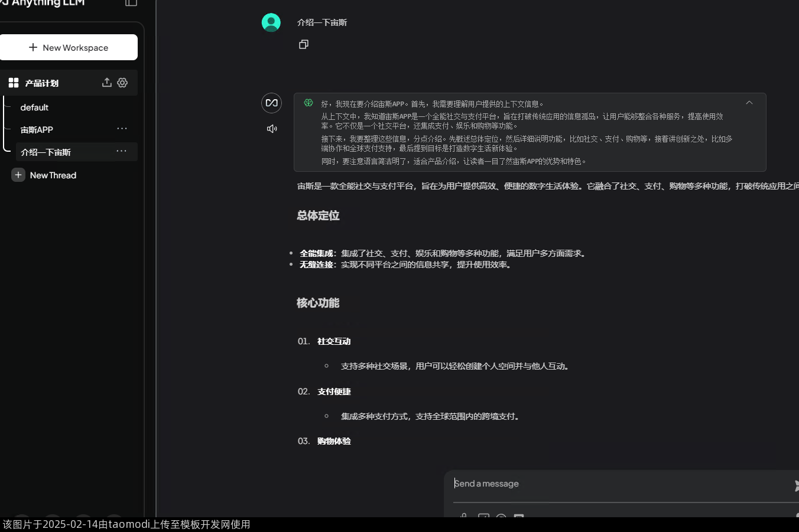Upload documents to 产品计划 workspace
This screenshot has height=532, width=799.
click(x=106, y=83)
